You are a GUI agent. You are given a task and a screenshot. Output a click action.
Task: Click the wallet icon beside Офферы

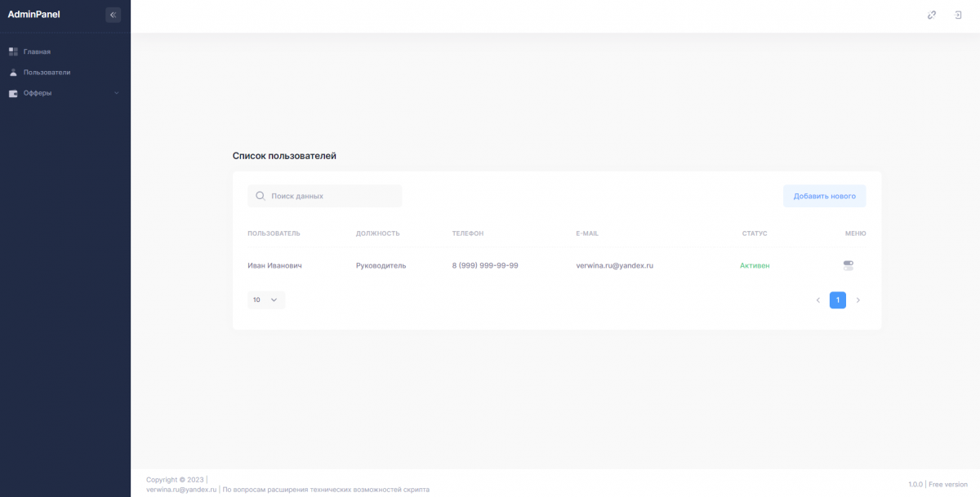(x=13, y=93)
